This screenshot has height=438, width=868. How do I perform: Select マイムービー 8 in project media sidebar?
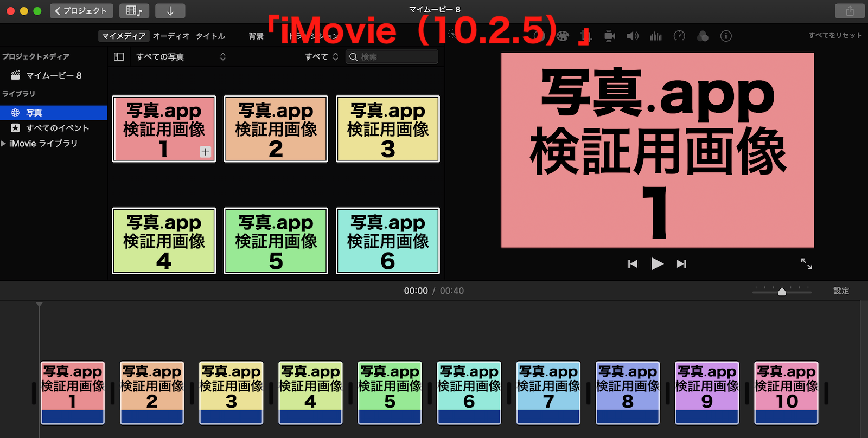click(54, 75)
